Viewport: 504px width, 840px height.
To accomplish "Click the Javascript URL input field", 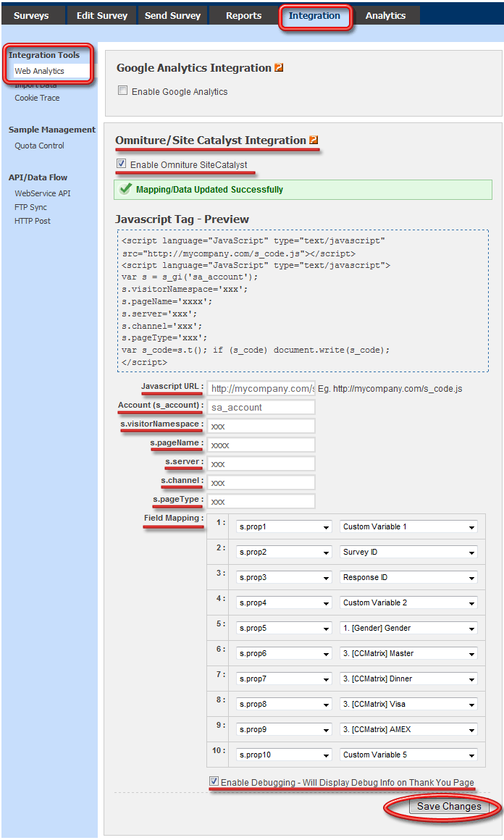I will click(261, 389).
